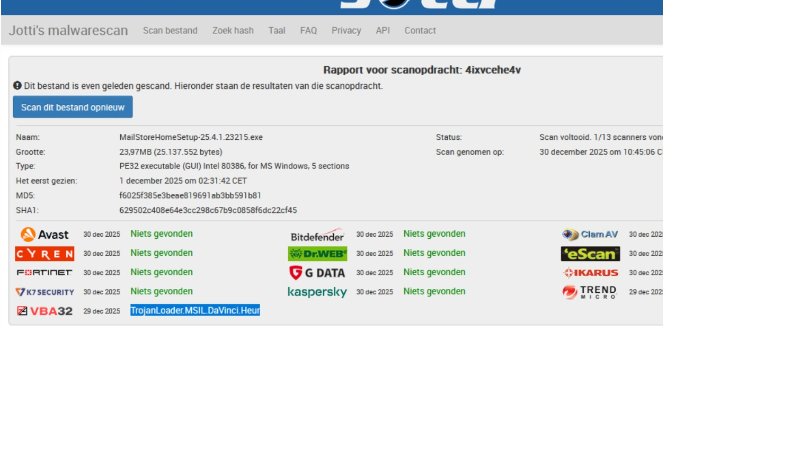800x459 pixels.
Task: Open the Privacy page
Action: 346,31
